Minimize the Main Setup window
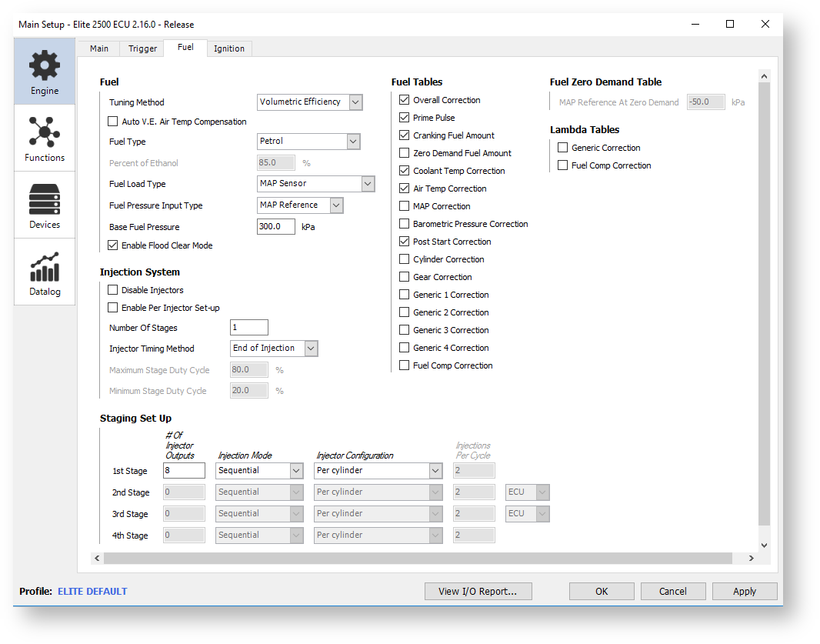This screenshot has height=644, width=820. click(695, 24)
